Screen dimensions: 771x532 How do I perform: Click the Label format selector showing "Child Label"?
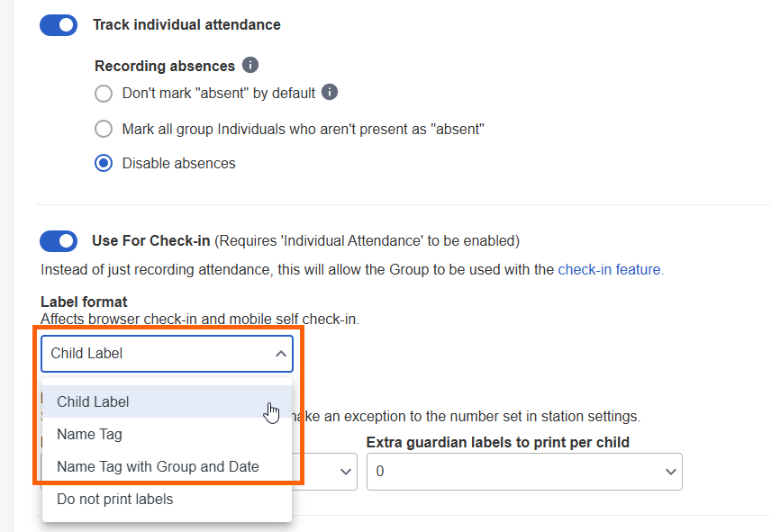(x=167, y=353)
